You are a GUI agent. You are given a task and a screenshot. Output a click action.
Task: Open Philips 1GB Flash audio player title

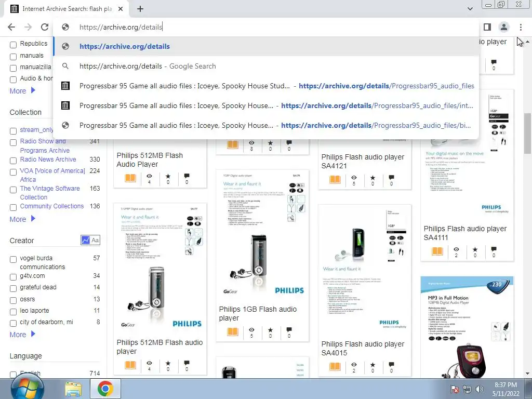coord(258,313)
